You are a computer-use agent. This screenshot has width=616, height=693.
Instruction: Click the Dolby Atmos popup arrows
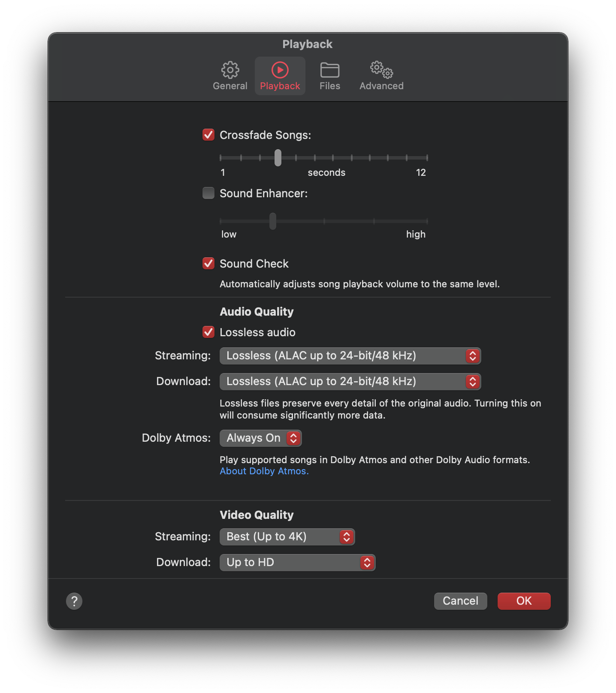pyautogui.click(x=293, y=438)
